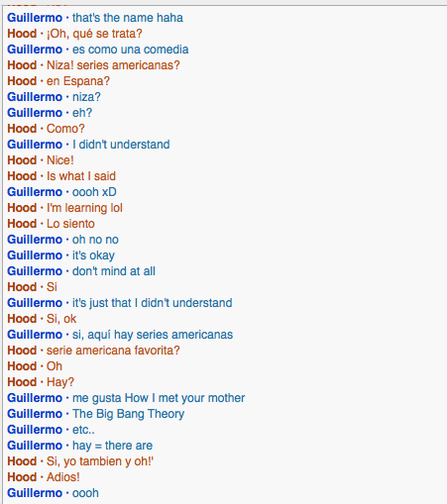This screenshot has width=447, height=504.
Task: Select Hood's message 'Niza! series americanas?'
Action: (113, 65)
